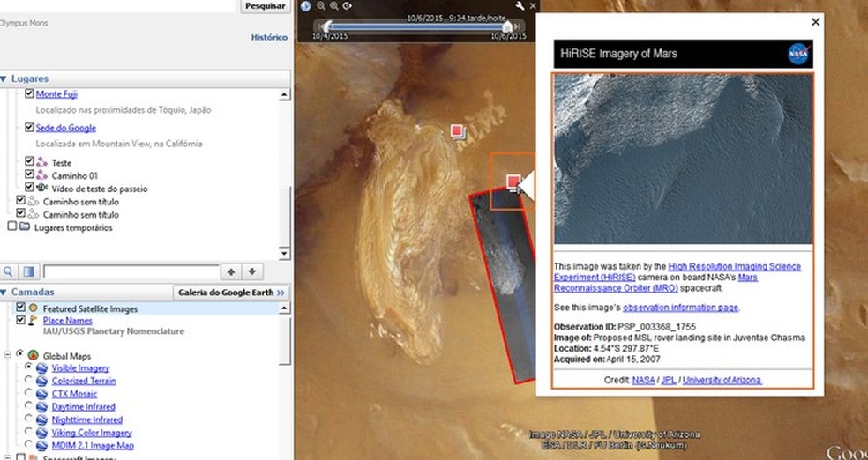Viewport: 868px width, 460px height.
Task: Click the NASA logo in the balloon
Action: point(799,54)
